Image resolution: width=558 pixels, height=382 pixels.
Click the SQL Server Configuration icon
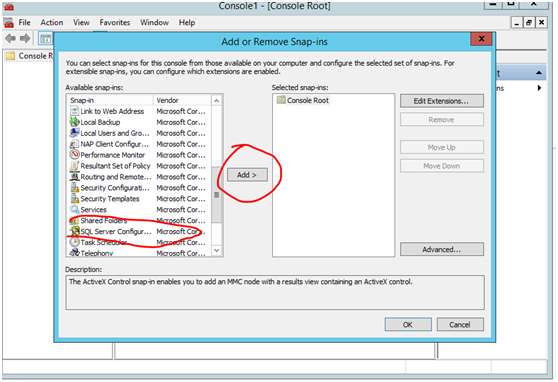coord(74,231)
